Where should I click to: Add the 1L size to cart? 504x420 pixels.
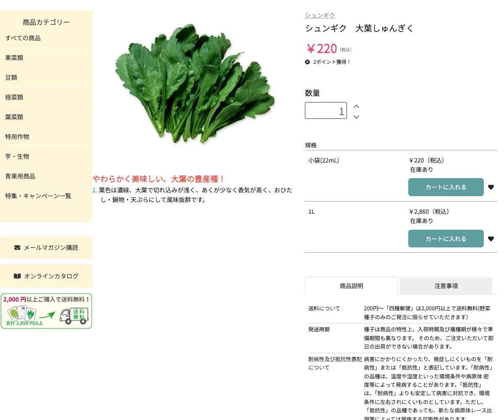pos(446,239)
